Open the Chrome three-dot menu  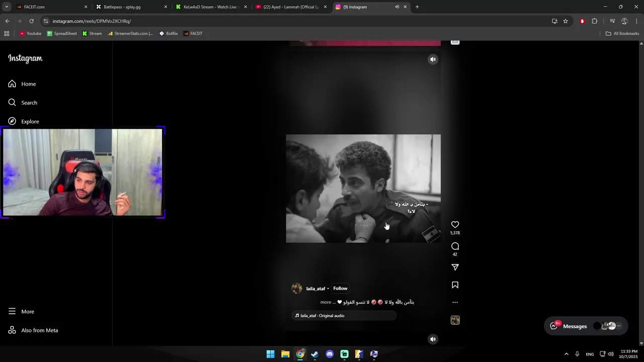pyautogui.click(x=637, y=21)
